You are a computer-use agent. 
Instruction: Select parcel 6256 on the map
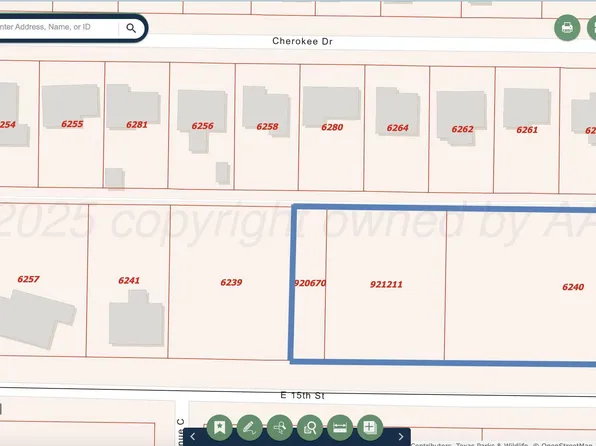click(202, 125)
